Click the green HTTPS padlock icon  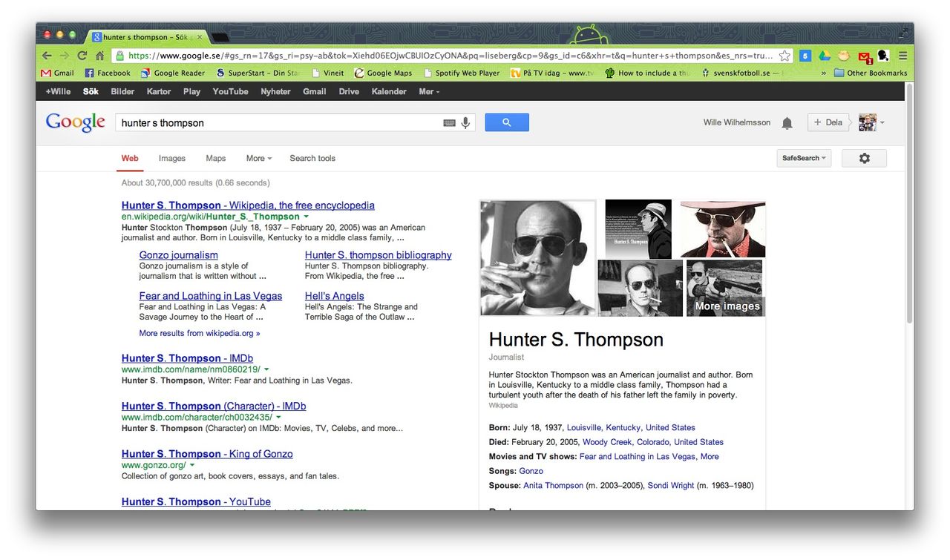[x=119, y=56]
